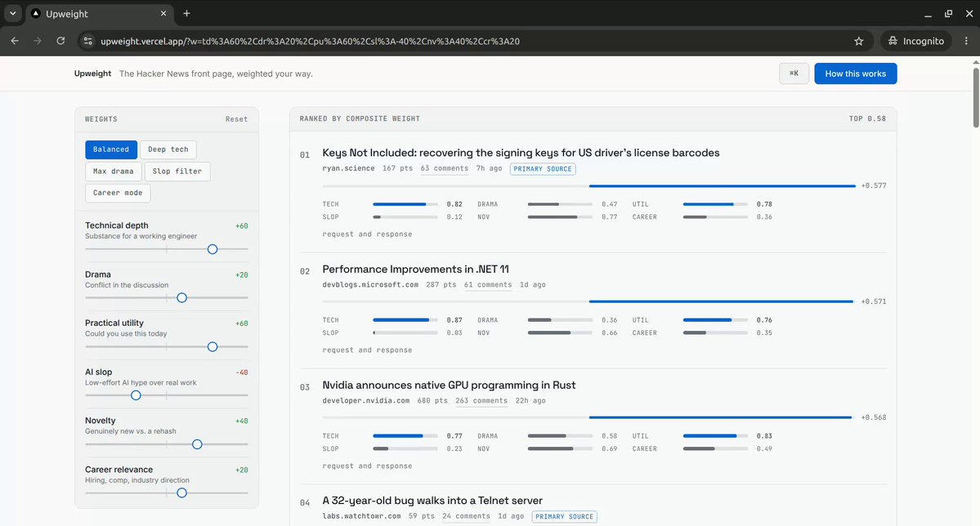The width and height of the screenshot is (980, 526).
Task: Click the Practical utility slider handle
Action: point(213,346)
